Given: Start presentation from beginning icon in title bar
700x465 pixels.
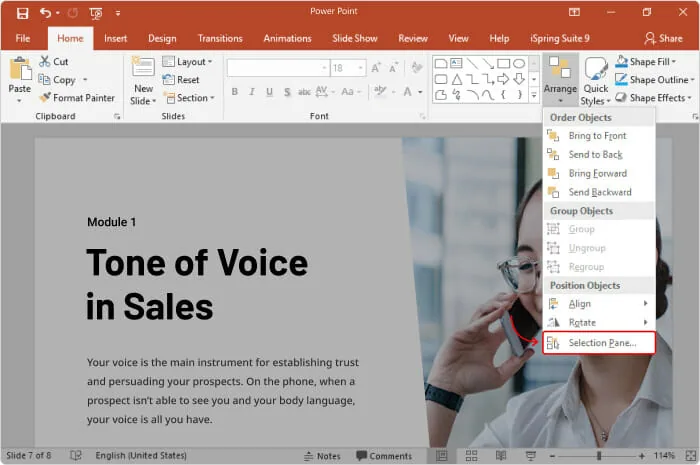Looking at the screenshot, I should tap(96, 13).
